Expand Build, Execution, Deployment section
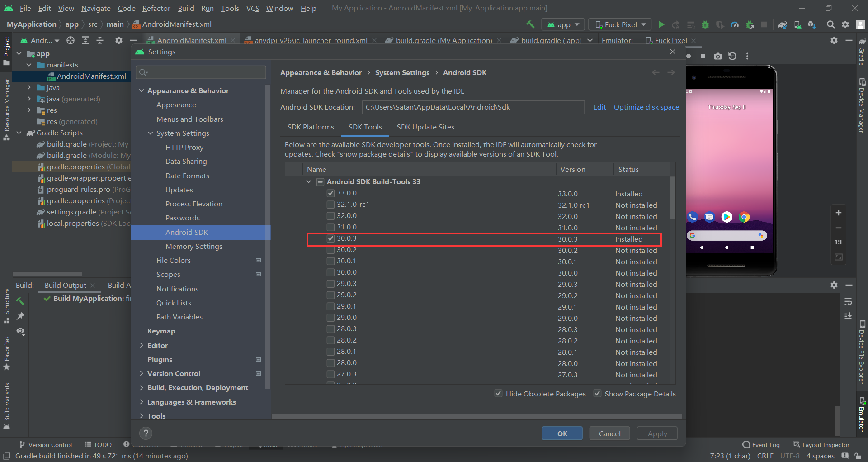 [142, 387]
